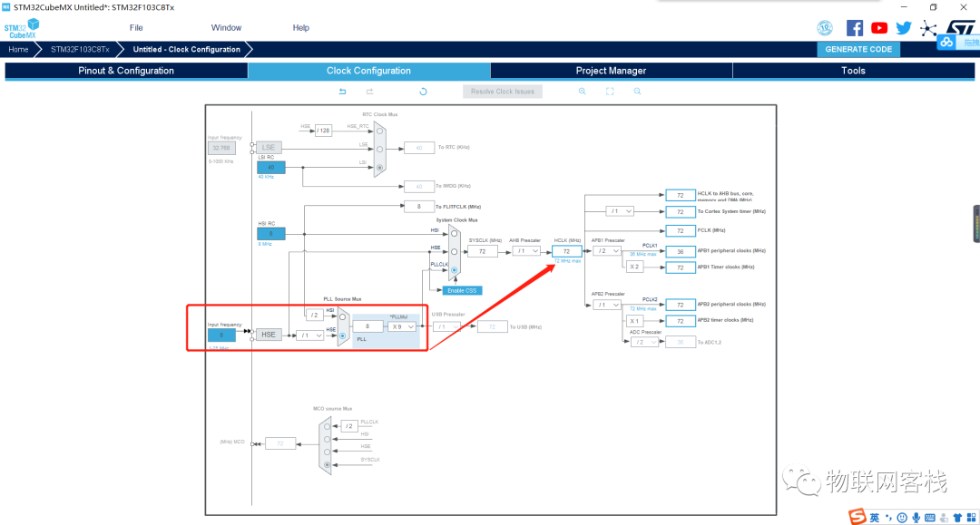Select LSE in RTC Clock Mux
The width and height of the screenshot is (980, 525).
tap(379, 150)
